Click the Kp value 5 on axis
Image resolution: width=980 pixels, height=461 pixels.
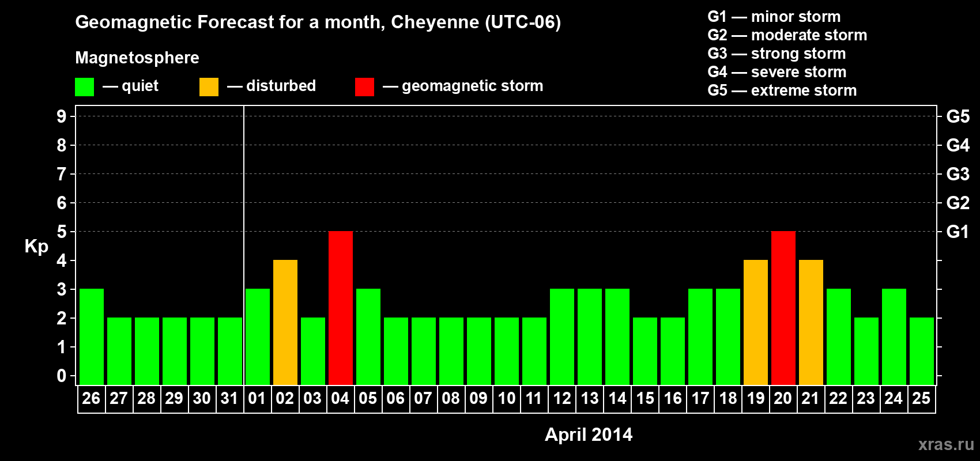click(62, 232)
